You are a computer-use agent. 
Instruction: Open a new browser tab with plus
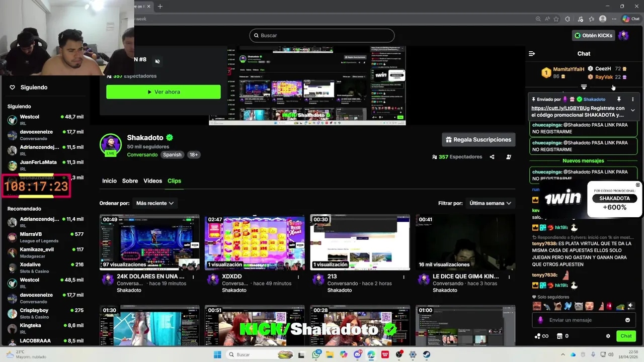click(x=160, y=7)
